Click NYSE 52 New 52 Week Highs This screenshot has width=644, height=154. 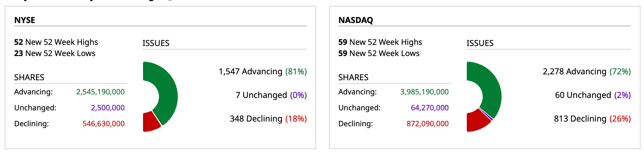tap(56, 42)
